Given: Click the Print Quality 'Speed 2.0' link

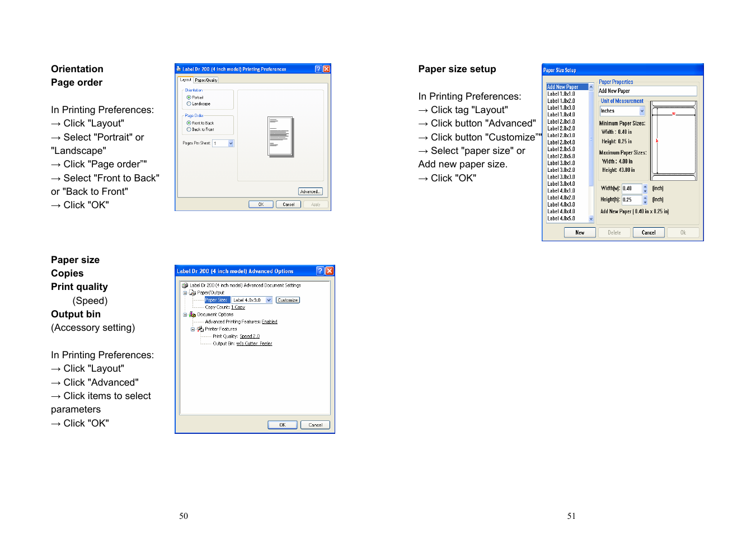Looking at the screenshot, I should (x=250, y=336).
